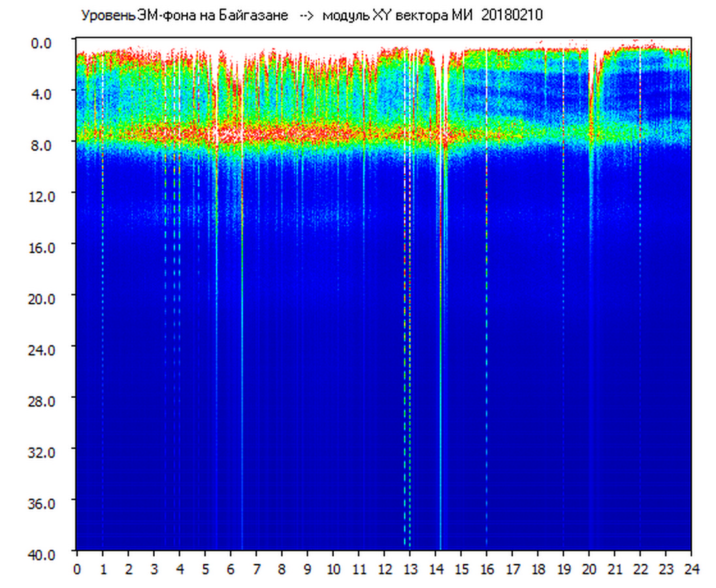Viewport: 716px width, 588px height.
Task: Select the final hour label "24"
Action: tap(691, 569)
